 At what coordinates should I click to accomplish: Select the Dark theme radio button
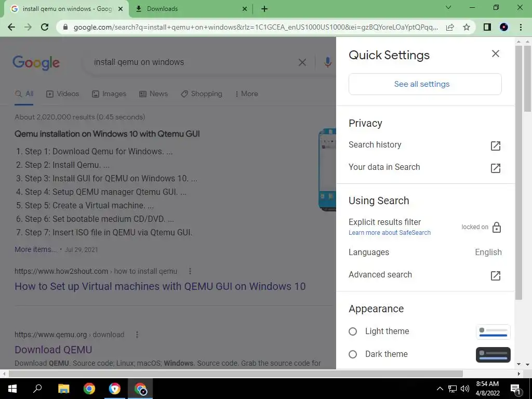[x=353, y=354]
